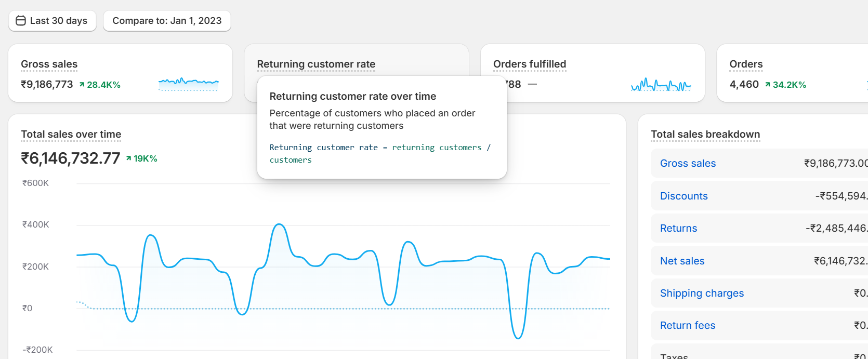Click the Orders fulfilled sparkline chart
Screen dimensions: 868x359
[661, 85]
